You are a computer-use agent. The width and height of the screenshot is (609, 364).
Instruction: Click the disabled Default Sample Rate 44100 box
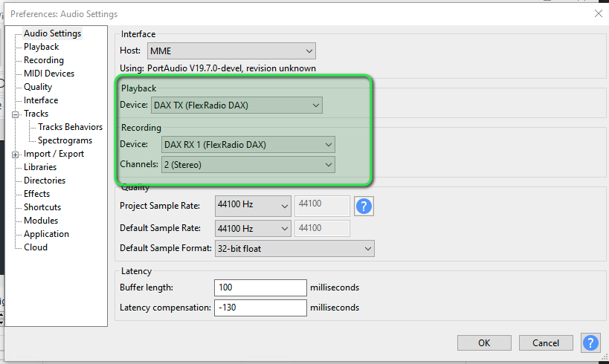coord(322,229)
